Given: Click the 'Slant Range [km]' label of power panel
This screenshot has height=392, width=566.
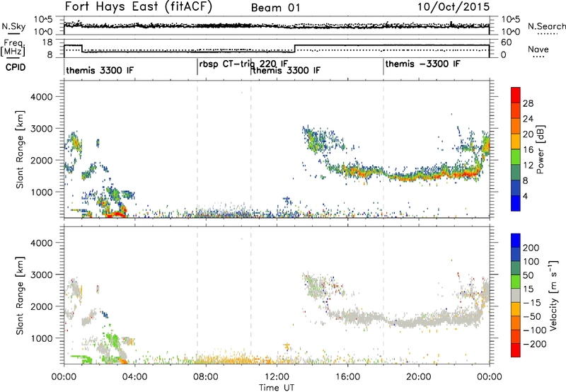Looking at the screenshot, I should click(x=20, y=149).
